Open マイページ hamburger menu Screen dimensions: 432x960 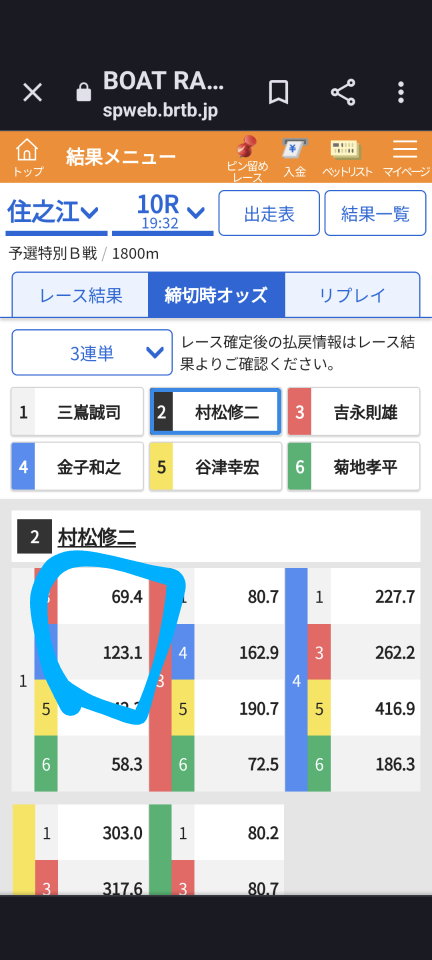tap(406, 157)
